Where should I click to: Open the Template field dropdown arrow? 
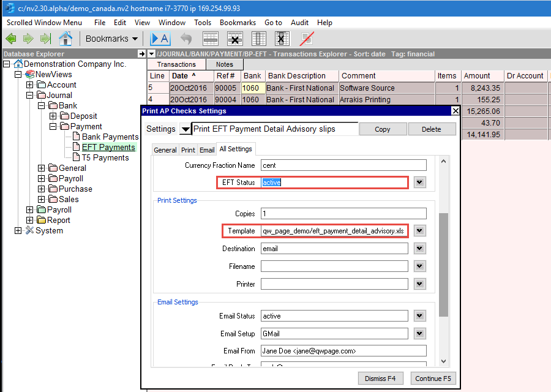[419, 231]
